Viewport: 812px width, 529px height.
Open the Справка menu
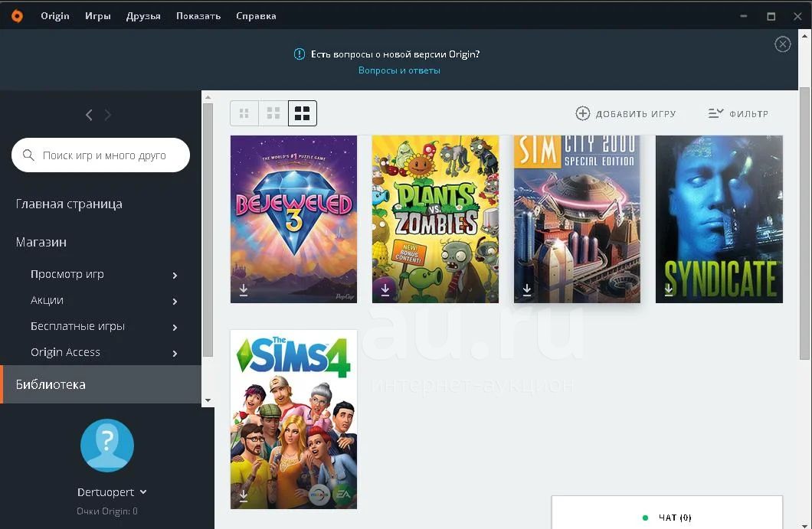pyautogui.click(x=256, y=16)
